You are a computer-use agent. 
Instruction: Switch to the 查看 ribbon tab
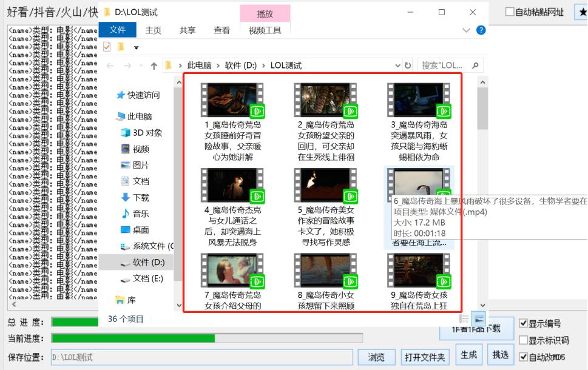222,29
